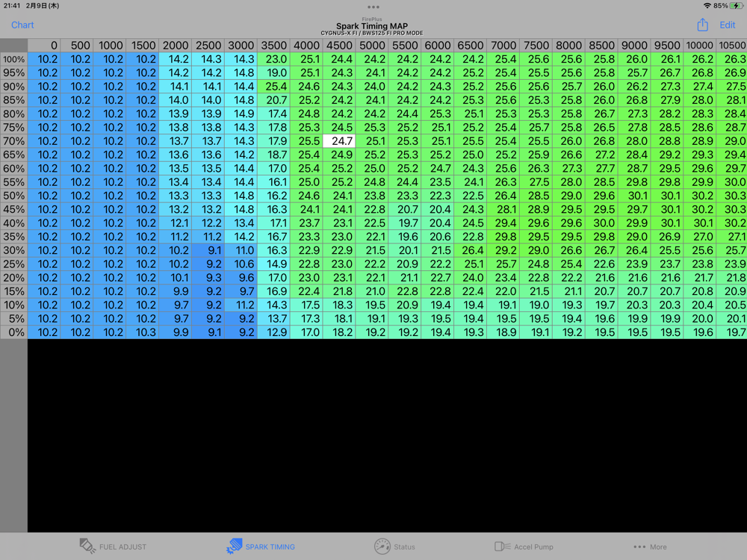
Task: Select the 25% throttle row header
Action: (13, 264)
